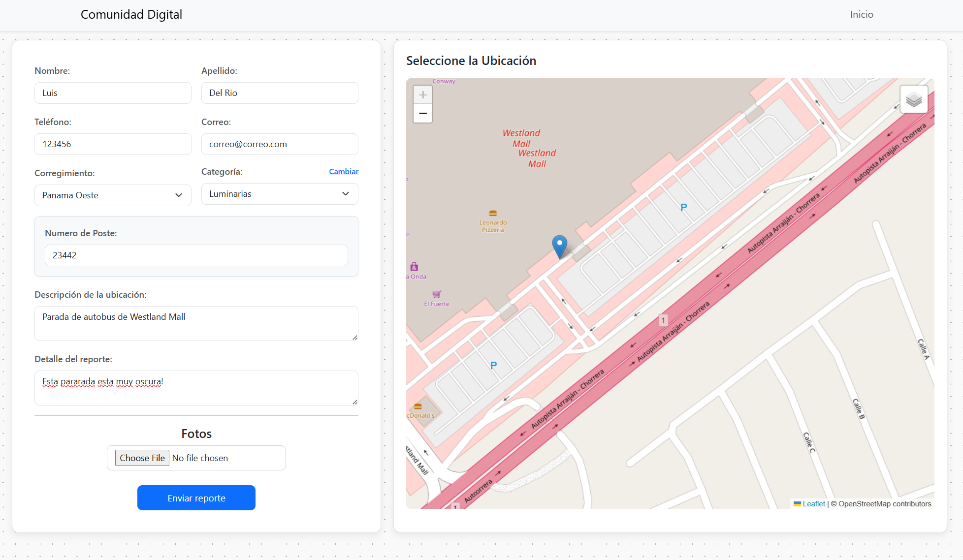Expand the Corregimiento dropdown

pos(113,195)
